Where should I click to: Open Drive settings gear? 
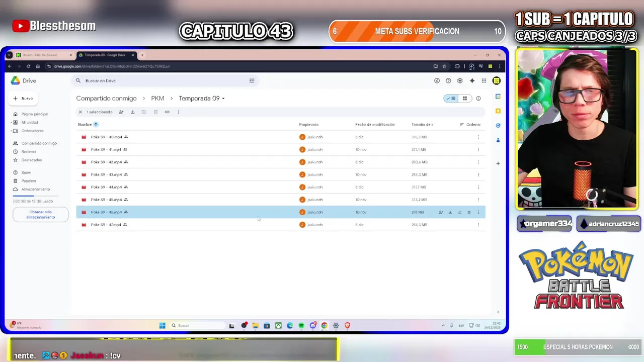point(460,80)
